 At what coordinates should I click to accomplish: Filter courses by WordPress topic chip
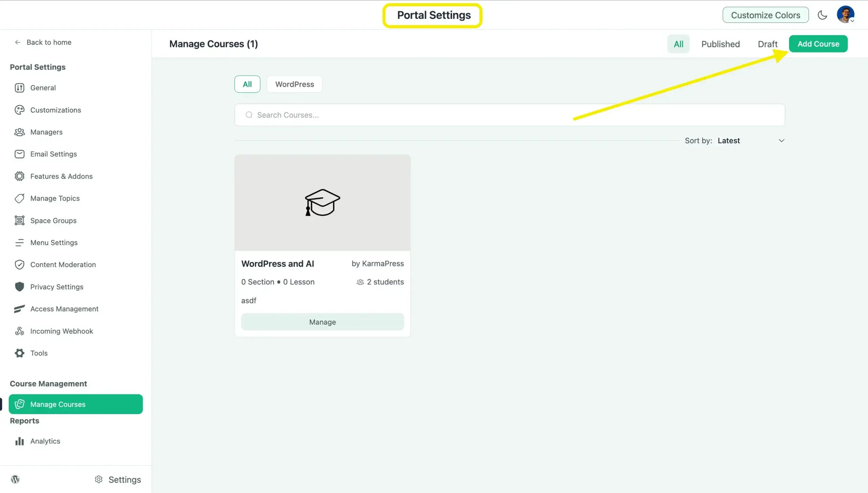pyautogui.click(x=294, y=84)
